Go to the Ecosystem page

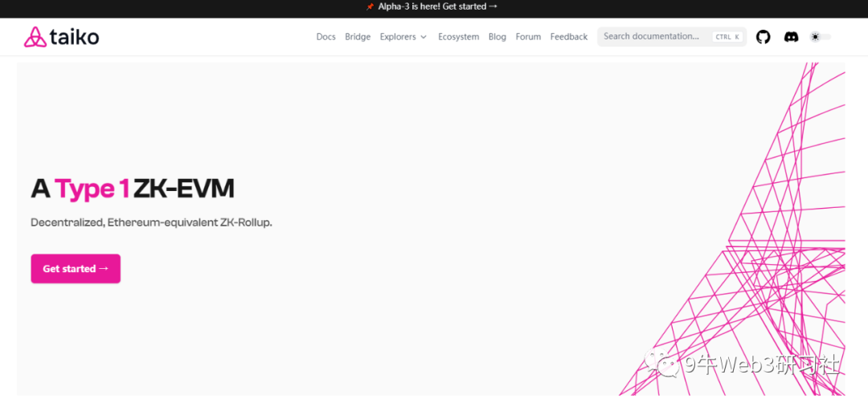pos(458,37)
